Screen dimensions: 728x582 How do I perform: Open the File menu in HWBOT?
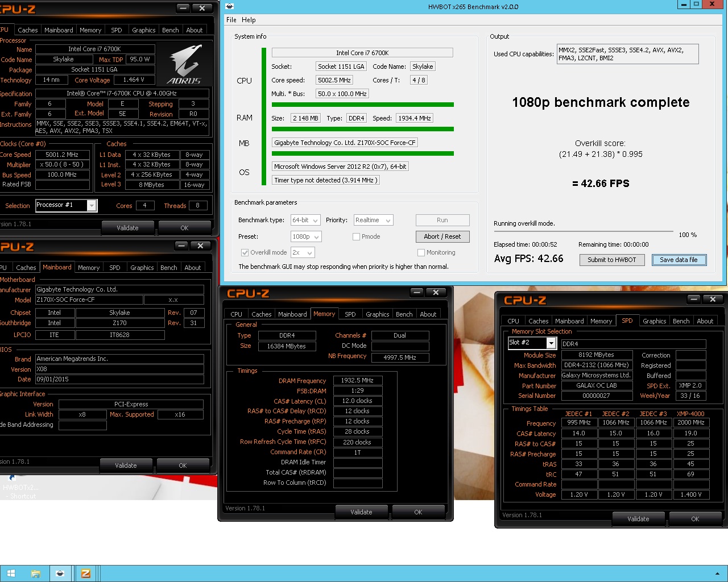[x=231, y=20]
